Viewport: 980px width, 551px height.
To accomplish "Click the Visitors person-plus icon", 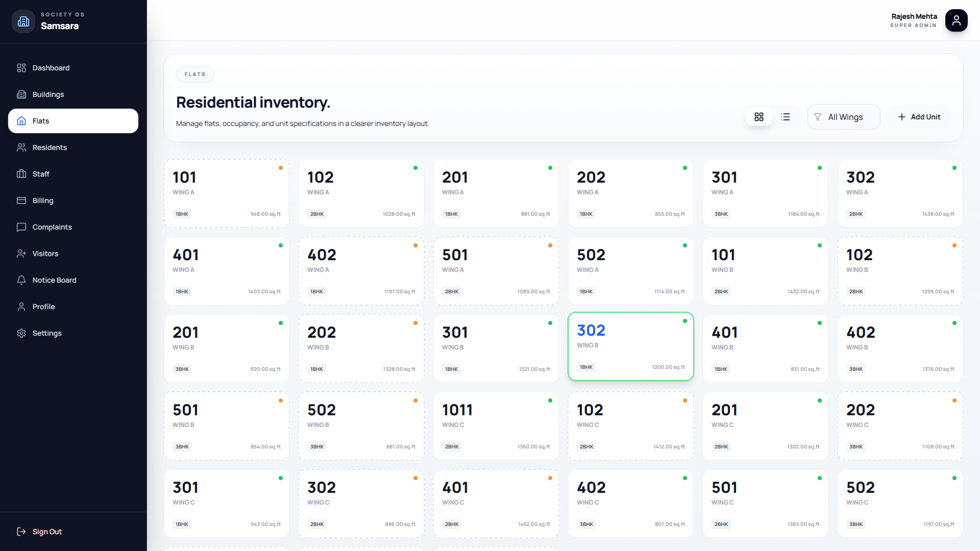I will (x=21, y=254).
